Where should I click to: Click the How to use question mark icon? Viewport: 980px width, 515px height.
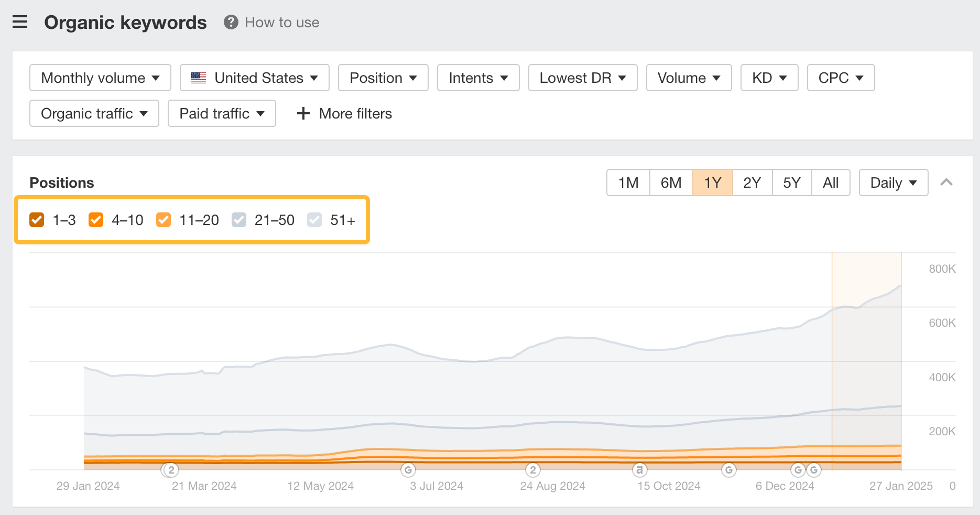[x=231, y=22]
